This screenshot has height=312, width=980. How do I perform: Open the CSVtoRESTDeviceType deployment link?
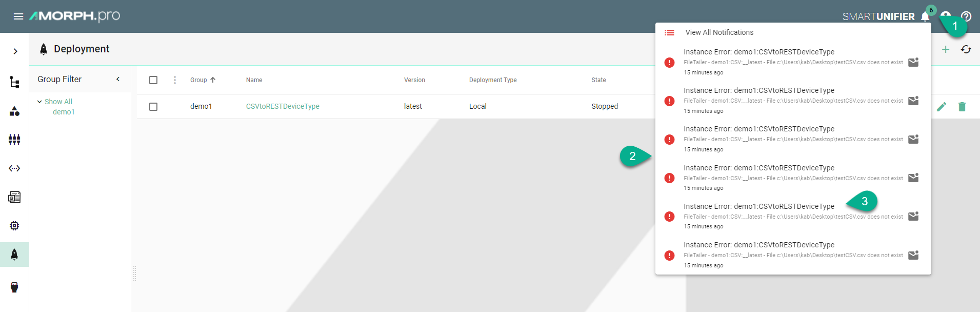pos(283,106)
